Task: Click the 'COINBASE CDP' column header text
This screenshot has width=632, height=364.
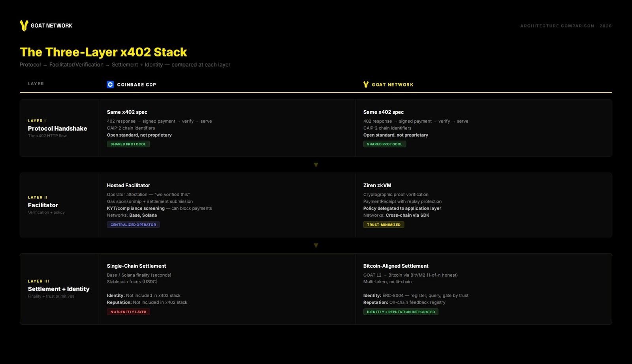Action: tap(137, 84)
